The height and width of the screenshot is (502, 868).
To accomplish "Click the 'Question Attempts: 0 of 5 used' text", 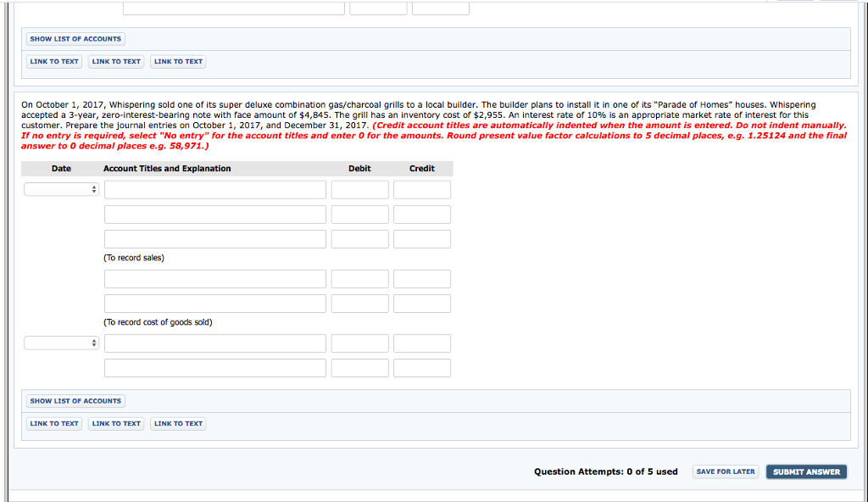I will click(x=605, y=471).
